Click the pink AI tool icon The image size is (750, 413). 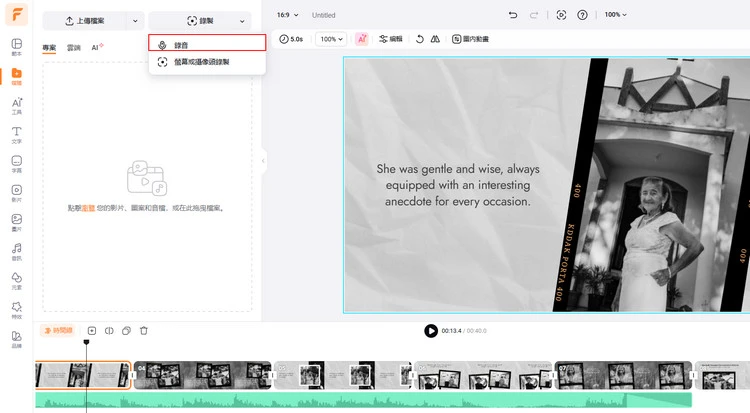[361, 39]
